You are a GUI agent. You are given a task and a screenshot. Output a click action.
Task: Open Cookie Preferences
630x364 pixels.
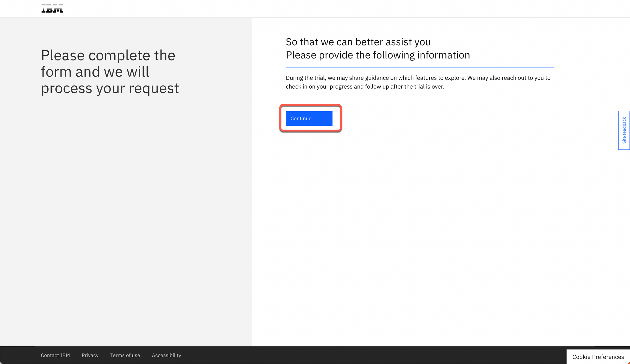point(598,357)
